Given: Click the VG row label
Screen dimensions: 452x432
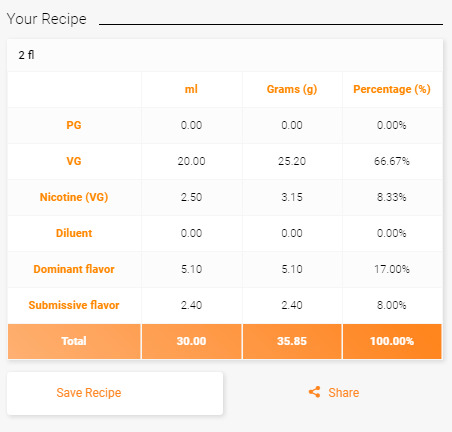Looking at the screenshot, I should (x=74, y=161).
